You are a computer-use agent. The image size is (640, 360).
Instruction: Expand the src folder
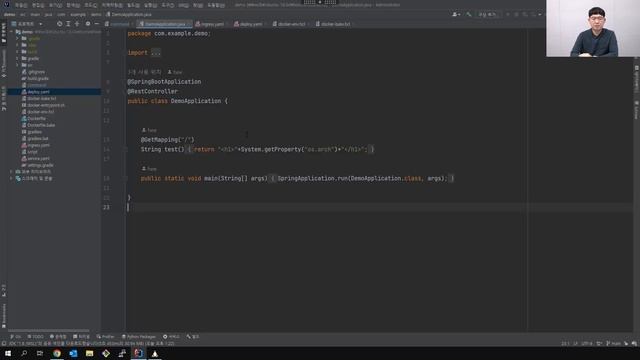(x=18, y=65)
